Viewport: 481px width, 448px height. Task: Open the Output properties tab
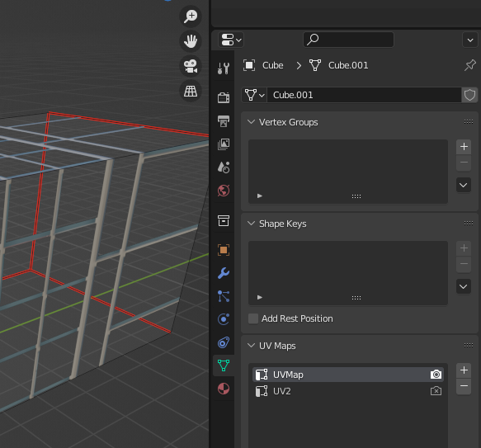pos(224,121)
